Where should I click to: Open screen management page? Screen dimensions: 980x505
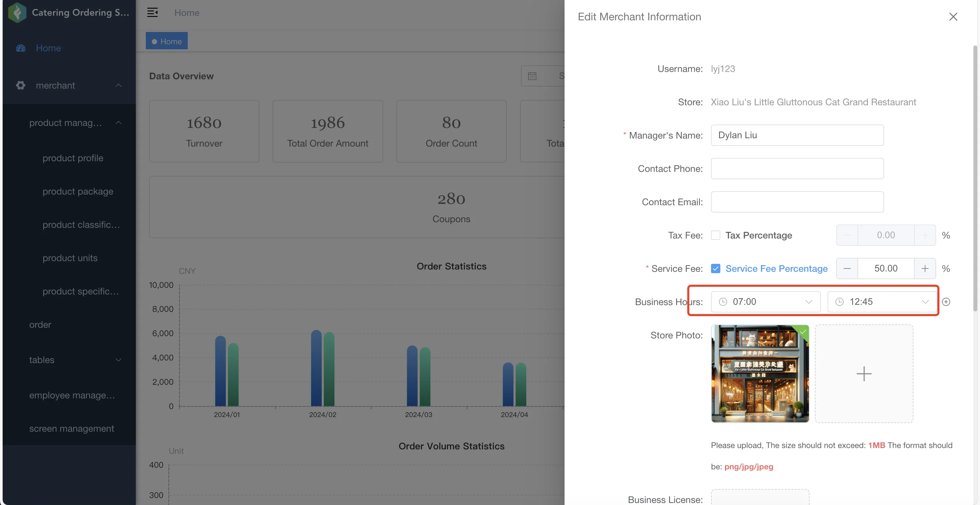pyautogui.click(x=72, y=428)
